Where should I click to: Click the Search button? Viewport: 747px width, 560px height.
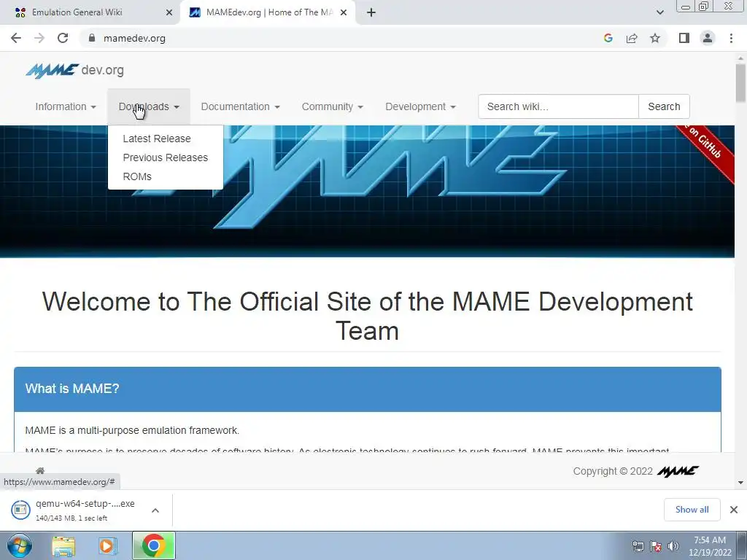(664, 106)
